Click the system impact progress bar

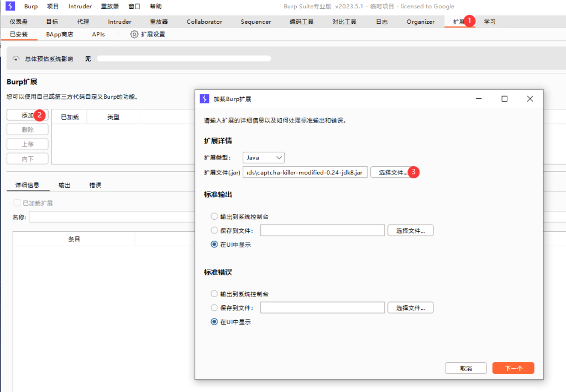184,59
